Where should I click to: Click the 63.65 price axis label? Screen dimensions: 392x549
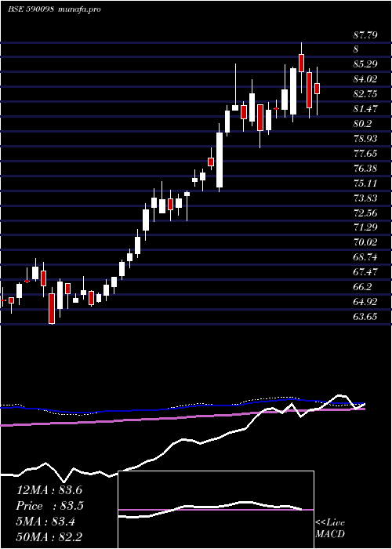[x=366, y=317]
